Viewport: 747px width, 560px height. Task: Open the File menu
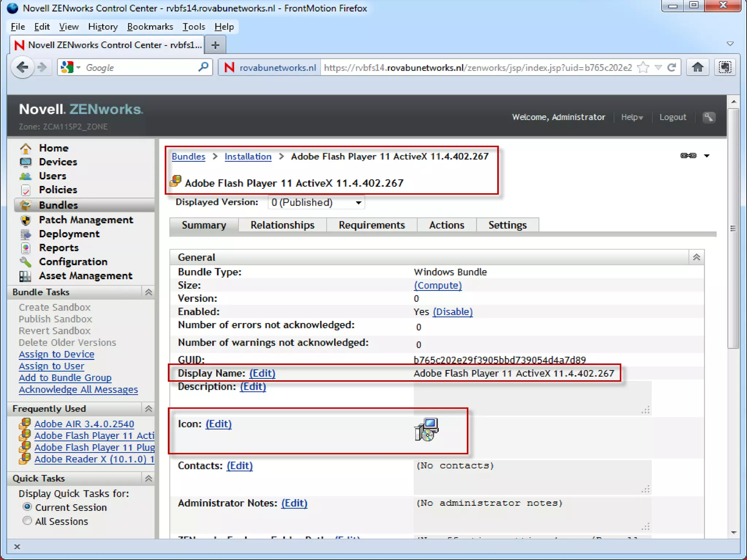click(x=18, y=27)
